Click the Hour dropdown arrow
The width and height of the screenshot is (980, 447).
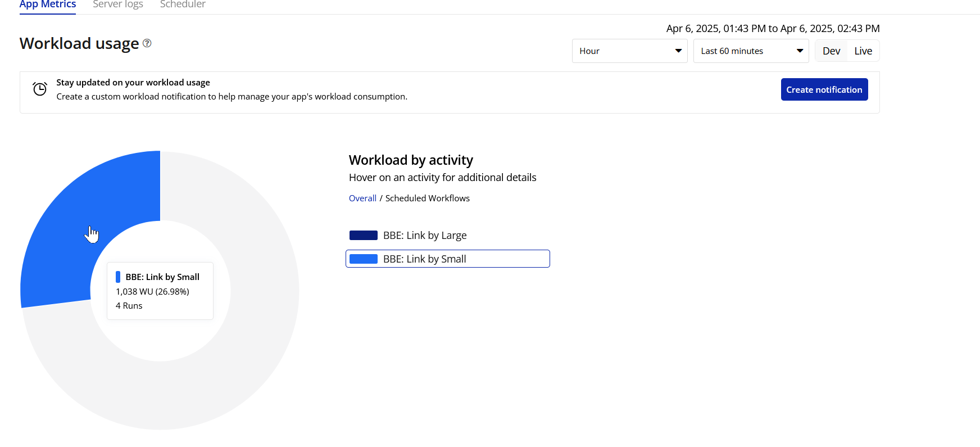coord(678,51)
